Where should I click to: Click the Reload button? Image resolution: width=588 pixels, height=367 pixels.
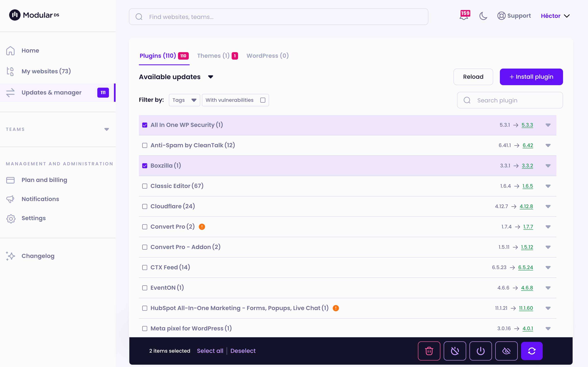pyautogui.click(x=473, y=76)
